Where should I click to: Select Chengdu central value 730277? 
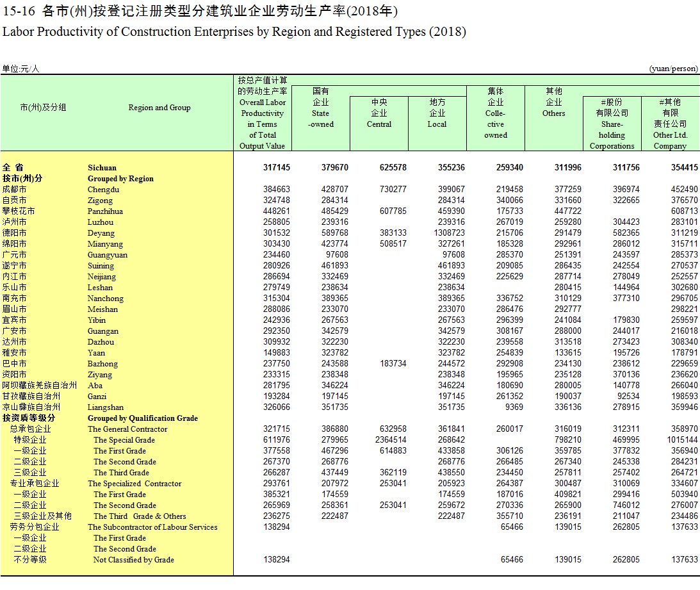[x=393, y=190]
